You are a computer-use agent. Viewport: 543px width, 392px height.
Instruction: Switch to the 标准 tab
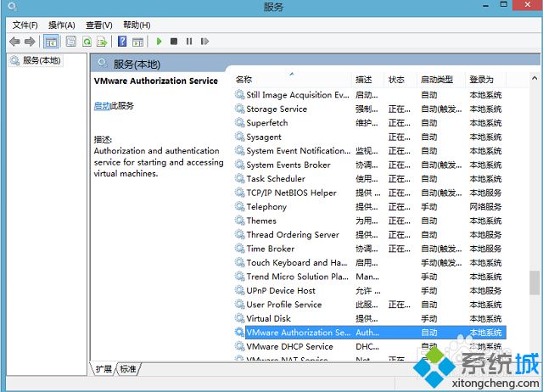pos(128,369)
